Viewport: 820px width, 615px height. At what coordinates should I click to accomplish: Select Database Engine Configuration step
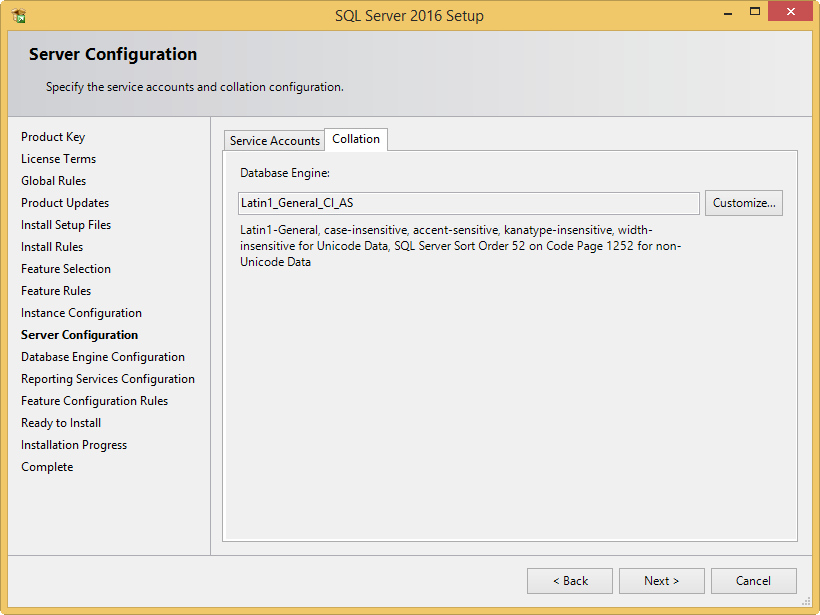click(103, 357)
